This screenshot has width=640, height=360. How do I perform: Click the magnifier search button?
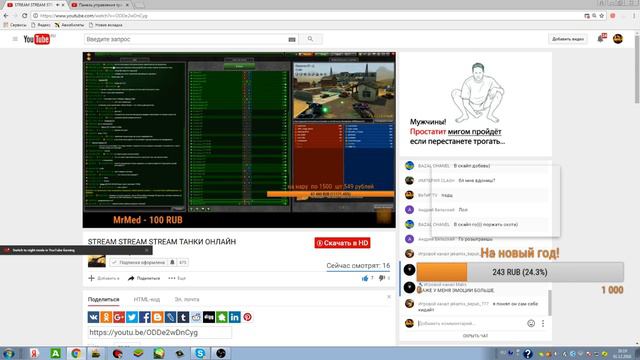click(x=310, y=39)
